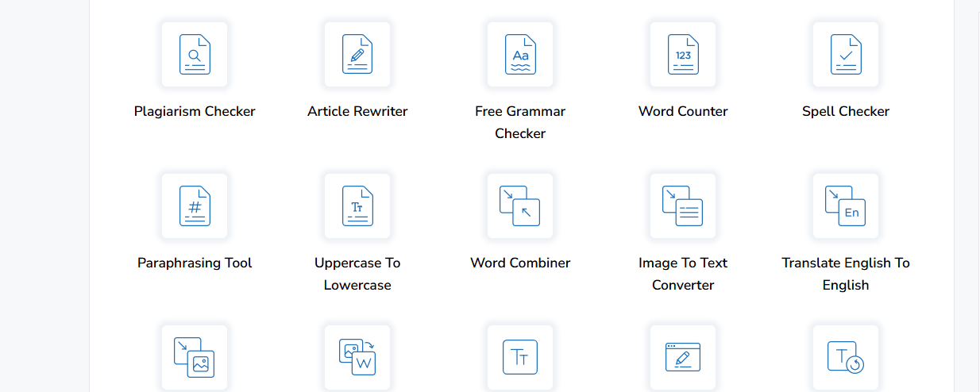Click the Paraphrasing Tool hash document icon
Screen dimensions: 980x392
point(195,206)
